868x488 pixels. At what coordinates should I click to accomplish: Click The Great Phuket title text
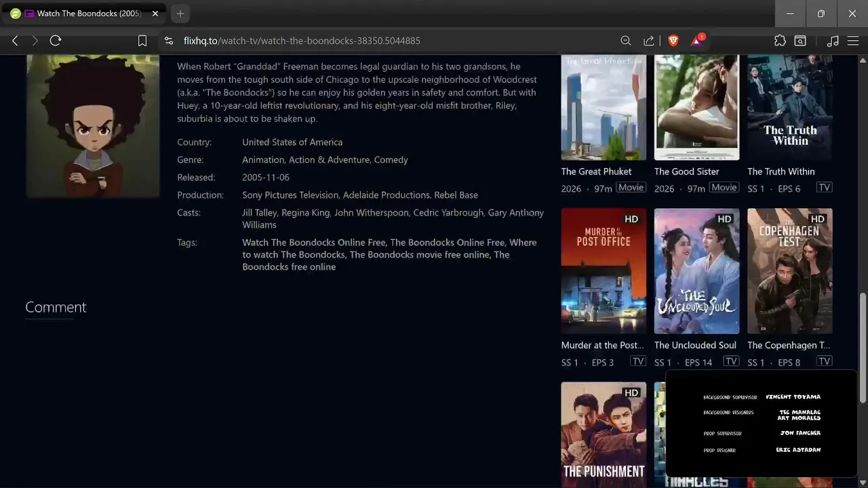596,171
